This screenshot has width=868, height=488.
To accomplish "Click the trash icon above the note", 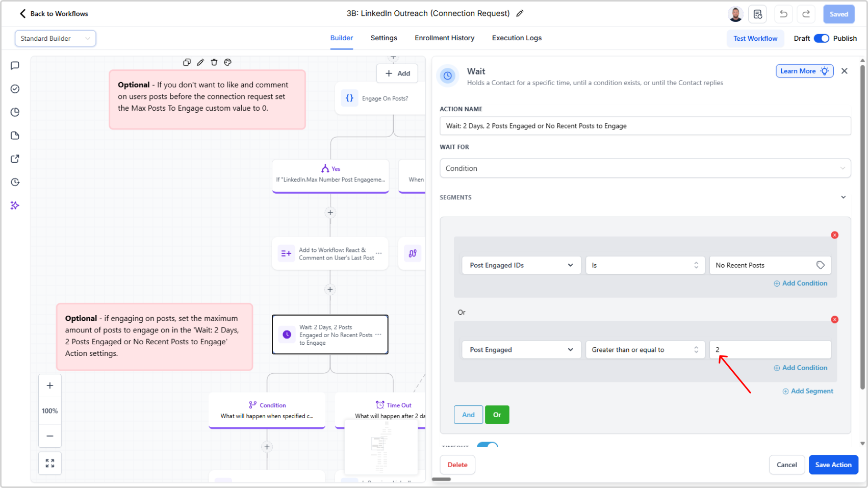I will coord(214,62).
